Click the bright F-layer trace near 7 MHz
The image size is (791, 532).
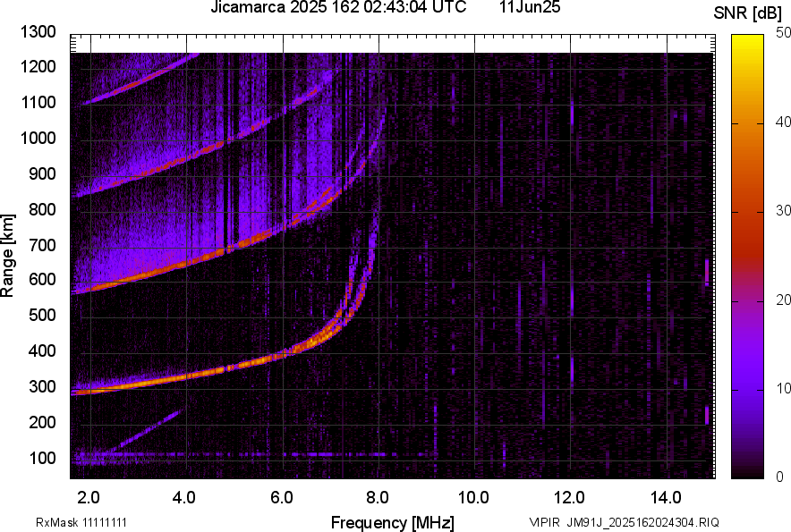pyautogui.click(x=327, y=331)
